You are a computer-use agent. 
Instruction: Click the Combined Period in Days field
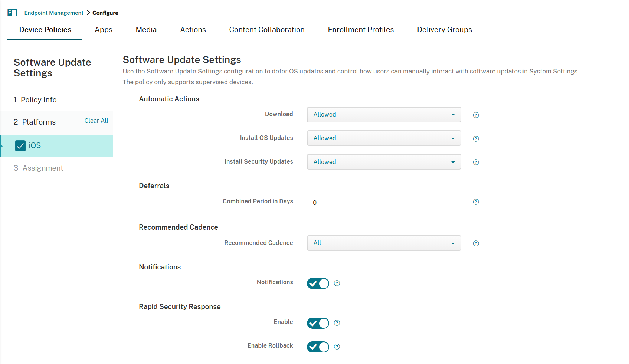(384, 203)
